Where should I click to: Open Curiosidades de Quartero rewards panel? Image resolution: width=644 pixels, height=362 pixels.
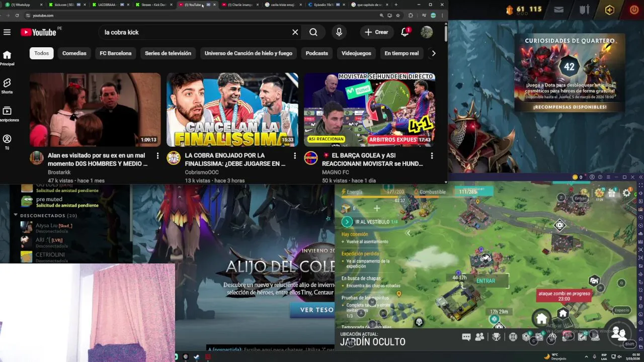pyautogui.click(x=570, y=73)
